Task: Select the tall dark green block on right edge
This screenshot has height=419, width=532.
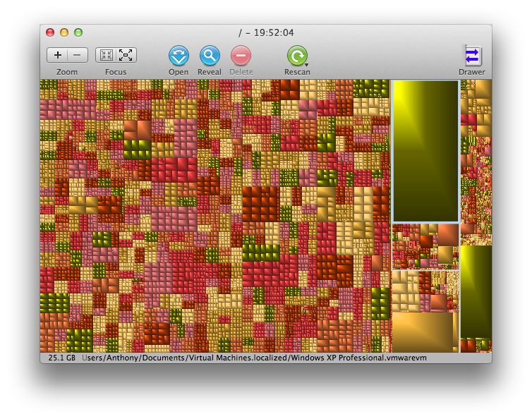Action: 476,291
